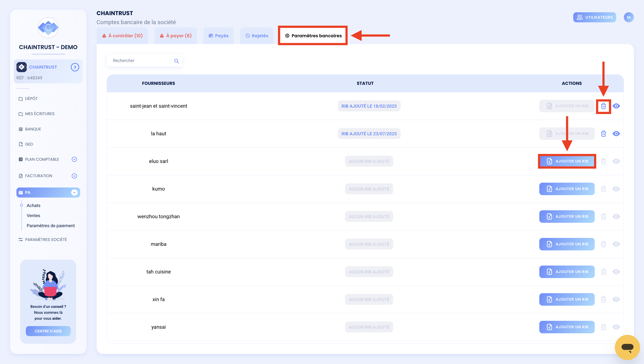
Task: Click the trash icon for la haut
Action: [603, 134]
